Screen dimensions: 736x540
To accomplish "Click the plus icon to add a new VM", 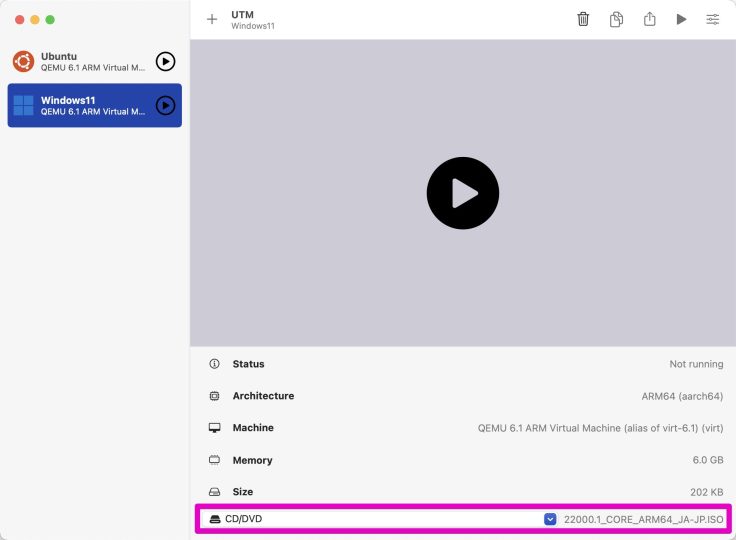I will click(212, 19).
